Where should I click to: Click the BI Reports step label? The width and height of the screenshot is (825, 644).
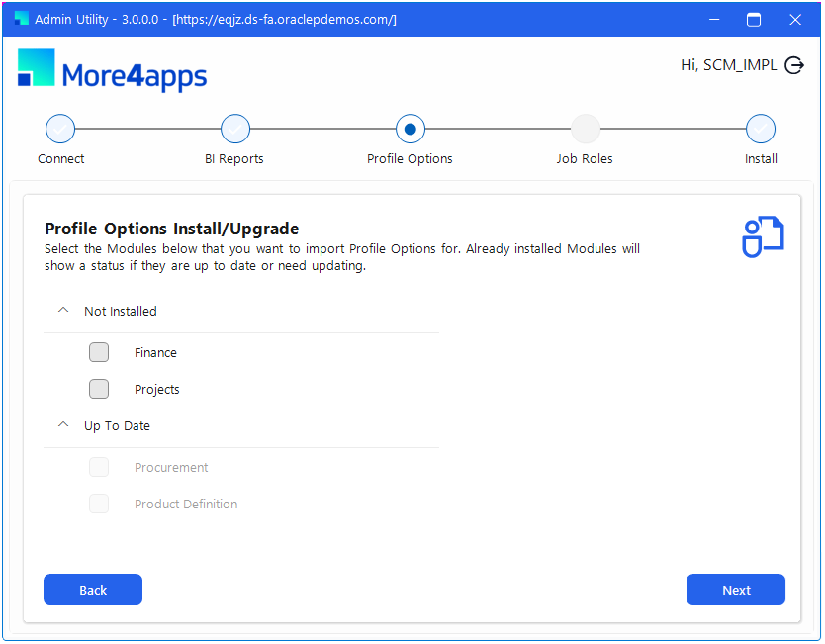tap(234, 159)
